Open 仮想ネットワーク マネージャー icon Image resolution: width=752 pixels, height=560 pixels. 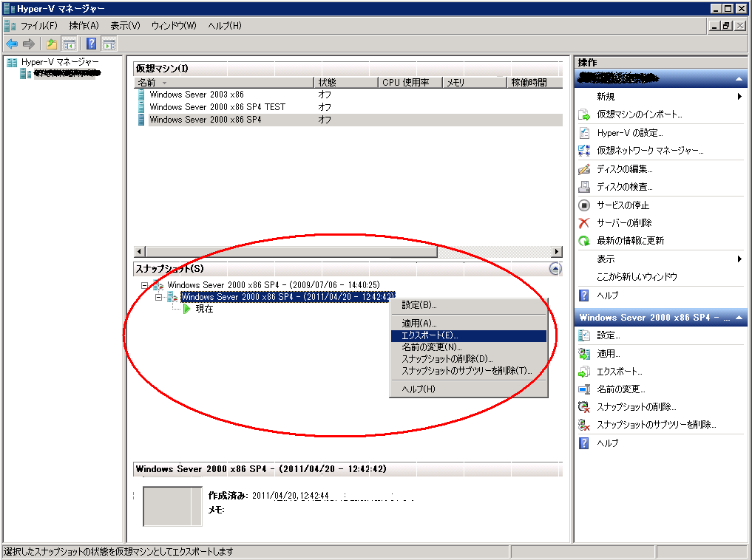pyautogui.click(x=583, y=151)
